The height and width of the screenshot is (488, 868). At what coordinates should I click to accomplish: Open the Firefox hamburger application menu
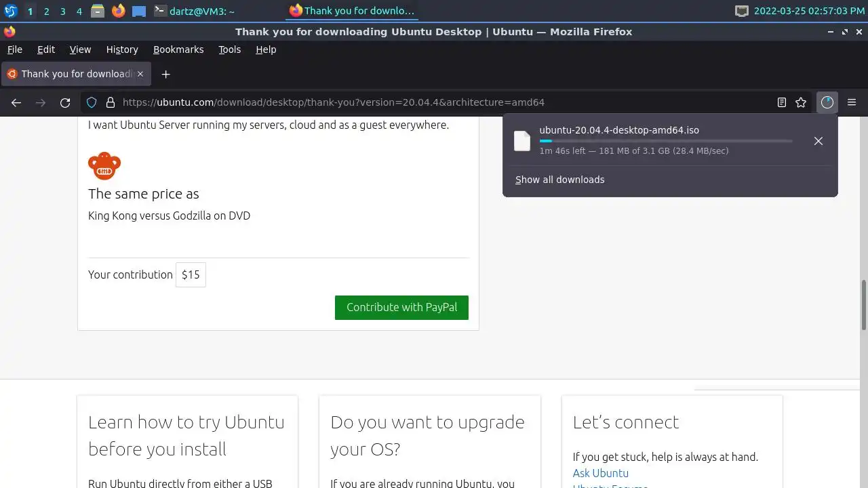point(852,102)
